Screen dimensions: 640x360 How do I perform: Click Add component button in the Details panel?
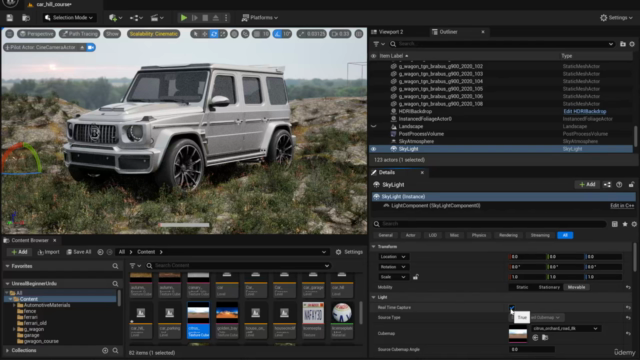click(x=587, y=184)
